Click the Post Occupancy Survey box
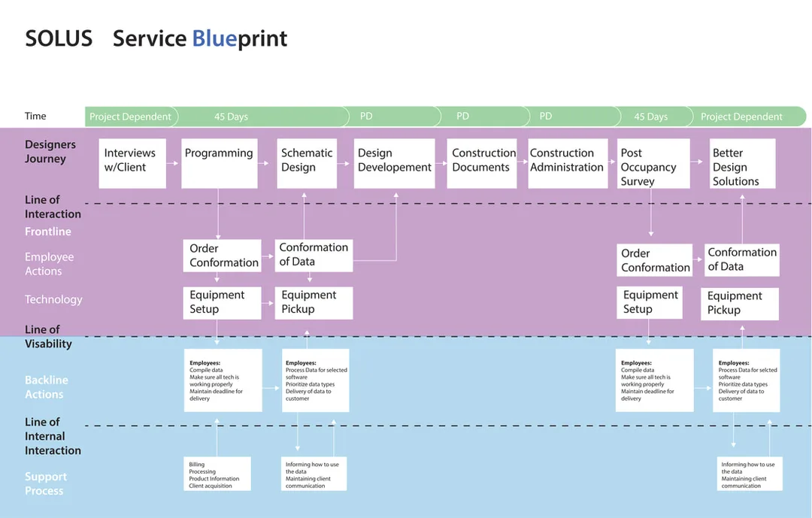This screenshot has height=518, width=812. pyautogui.click(x=653, y=163)
